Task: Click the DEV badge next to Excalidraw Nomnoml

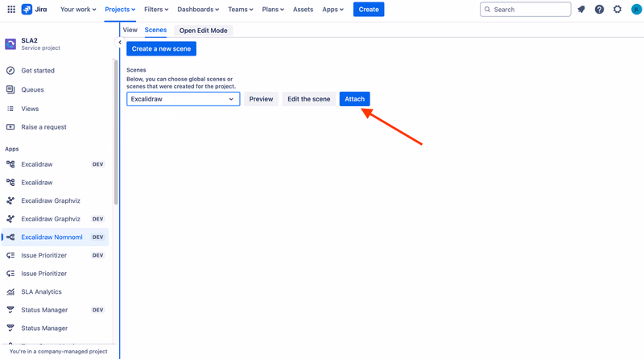Action: (x=97, y=237)
